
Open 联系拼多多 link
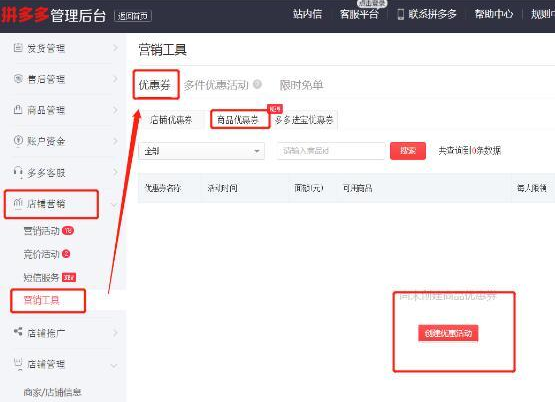(x=433, y=14)
